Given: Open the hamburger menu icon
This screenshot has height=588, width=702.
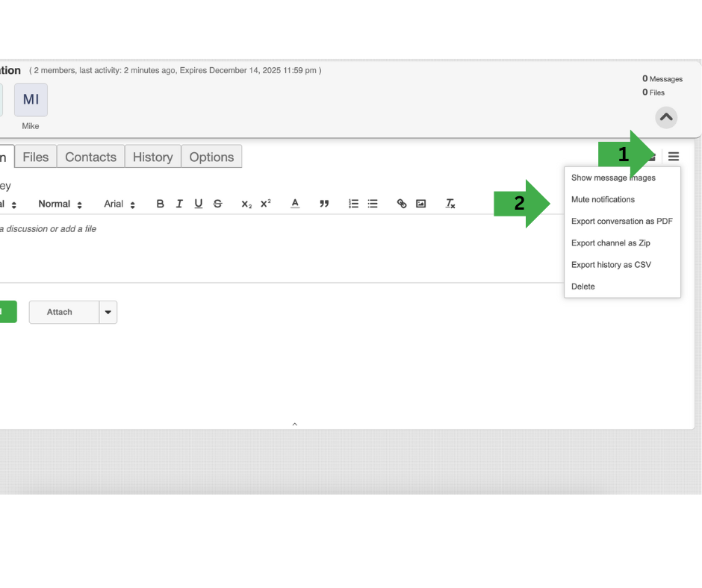Looking at the screenshot, I should pyautogui.click(x=674, y=157).
